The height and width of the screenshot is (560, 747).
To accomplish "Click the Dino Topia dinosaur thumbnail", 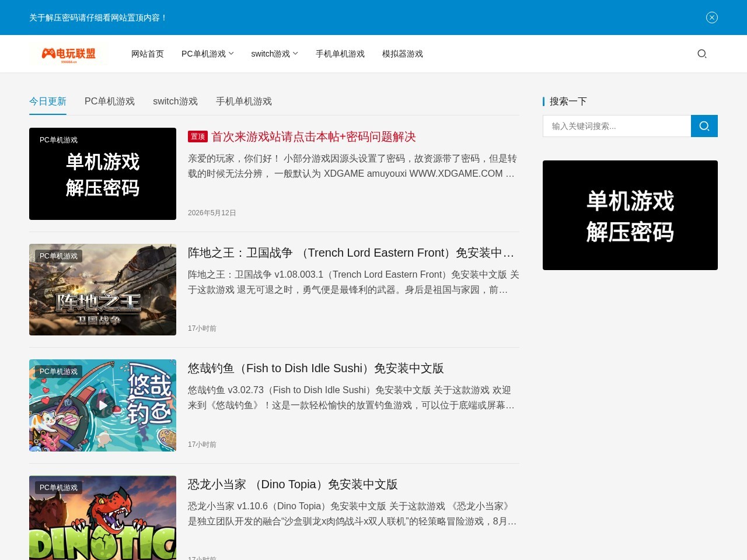I will tap(103, 518).
